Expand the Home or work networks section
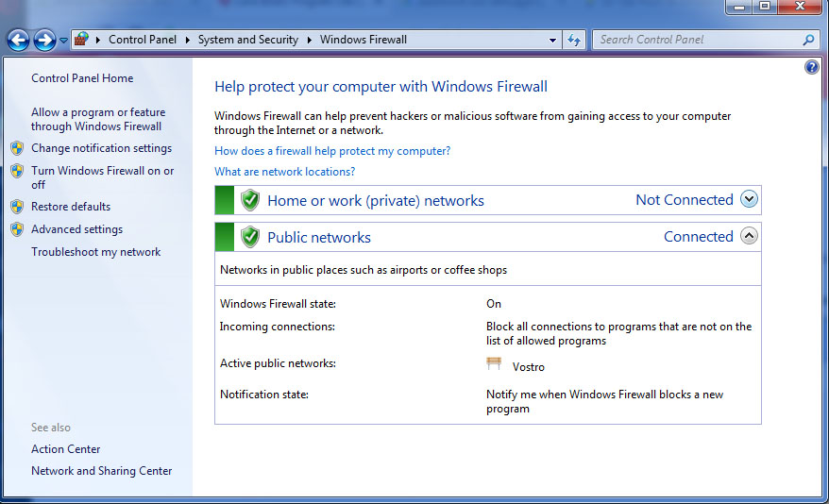The height and width of the screenshot is (504, 829). (749, 199)
